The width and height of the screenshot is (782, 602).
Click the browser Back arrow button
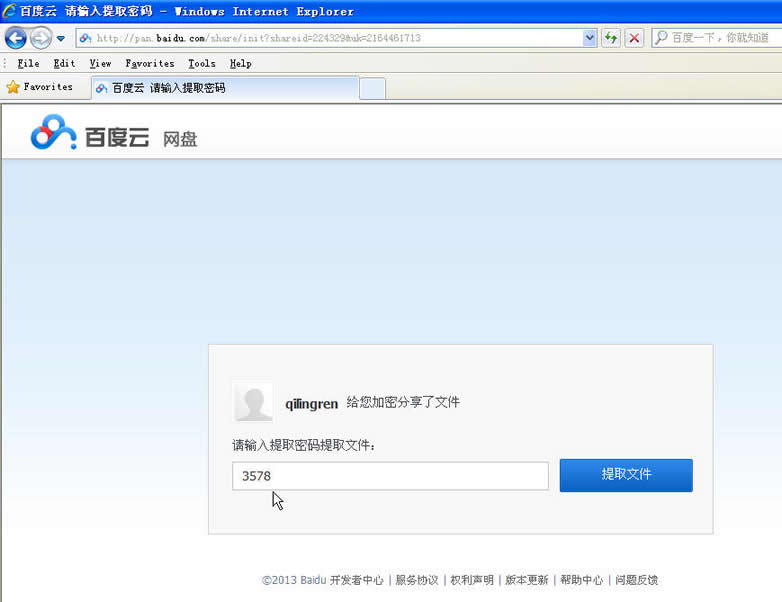coord(15,38)
